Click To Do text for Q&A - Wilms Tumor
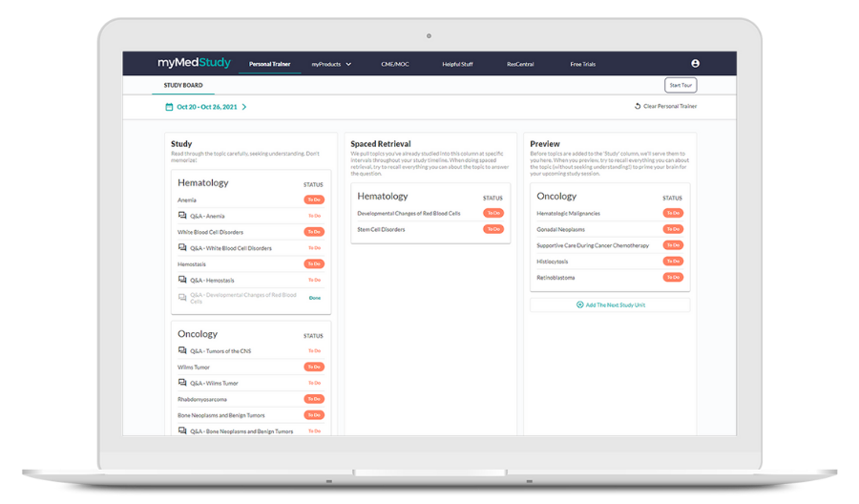Viewport: 859px width, 504px height. [x=314, y=383]
